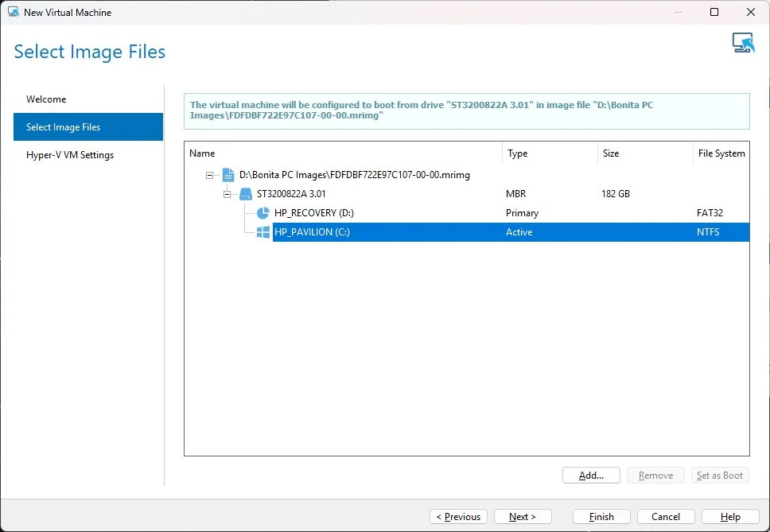Click the mrimg document file icon
The image size is (770, 532).
click(228, 175)
